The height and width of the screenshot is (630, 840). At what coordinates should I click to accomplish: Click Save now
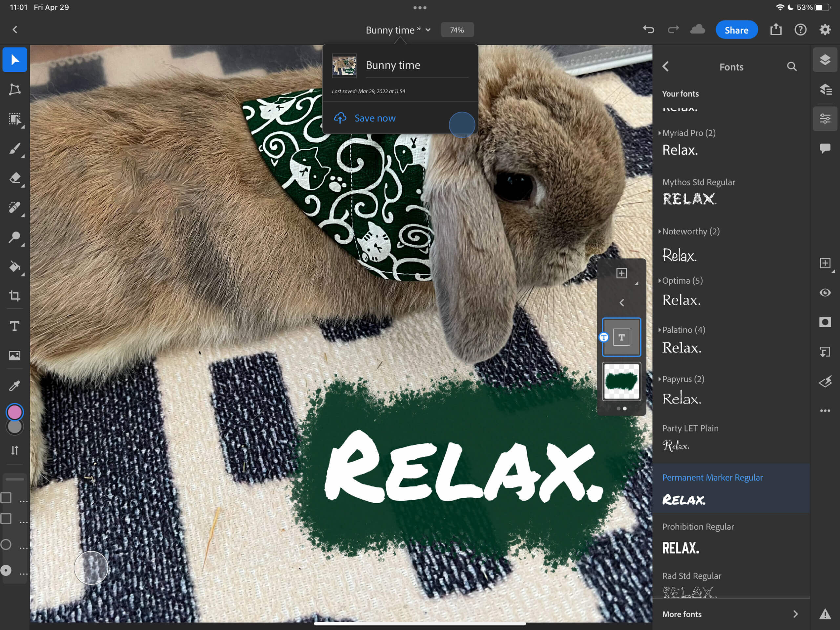click(x=374, y=118)
